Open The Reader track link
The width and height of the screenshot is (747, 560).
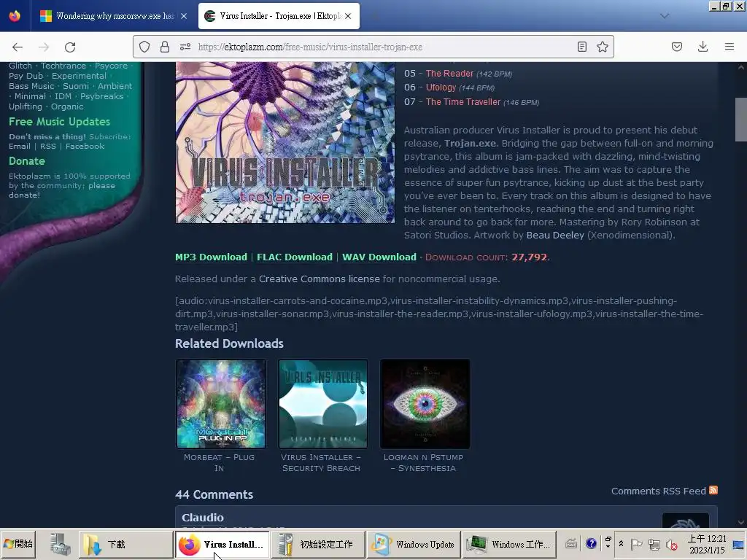[449, 74]
